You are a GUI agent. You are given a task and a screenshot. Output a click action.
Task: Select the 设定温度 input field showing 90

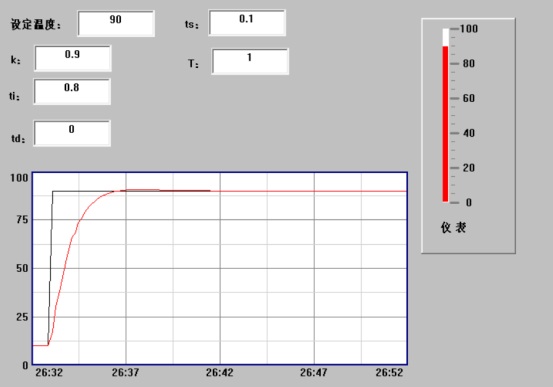click(x=116, y=23)
